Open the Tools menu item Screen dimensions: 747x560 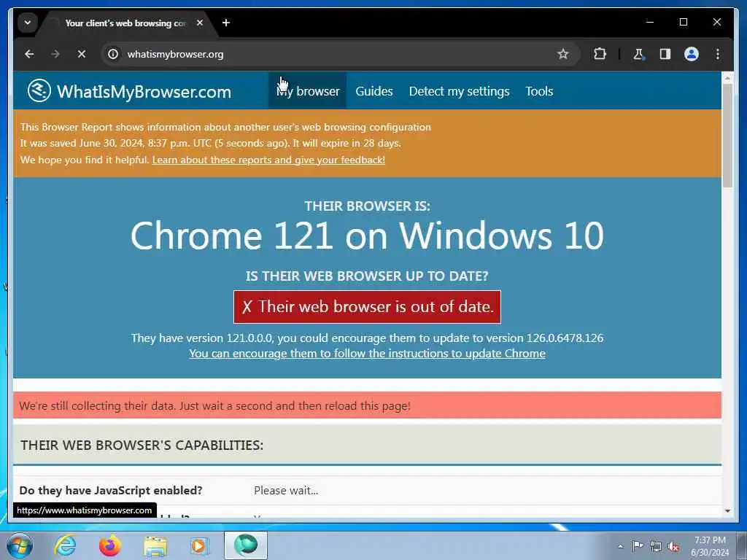539,91
